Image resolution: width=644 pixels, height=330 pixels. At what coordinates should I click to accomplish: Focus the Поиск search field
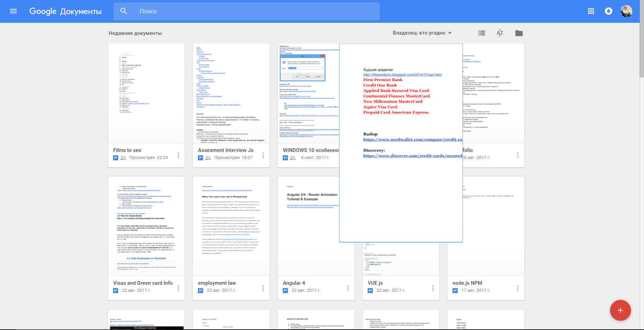coord(247,11)
